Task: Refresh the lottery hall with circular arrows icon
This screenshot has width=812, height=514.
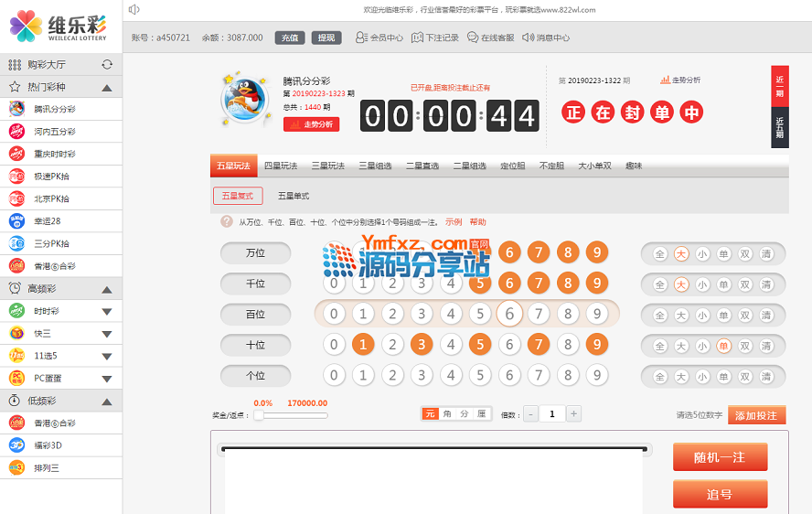Action: coord(107,64)
